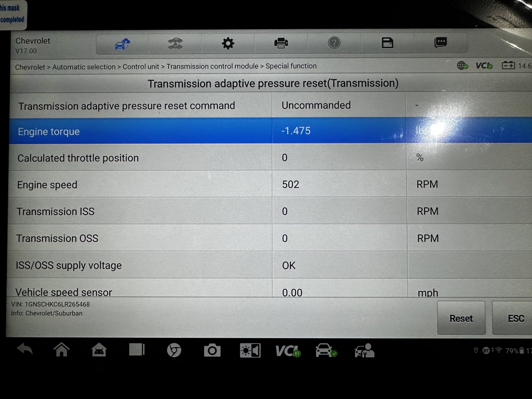Tap the mph unit cell
The image size is (532, 399).
(x=470, y=288)
